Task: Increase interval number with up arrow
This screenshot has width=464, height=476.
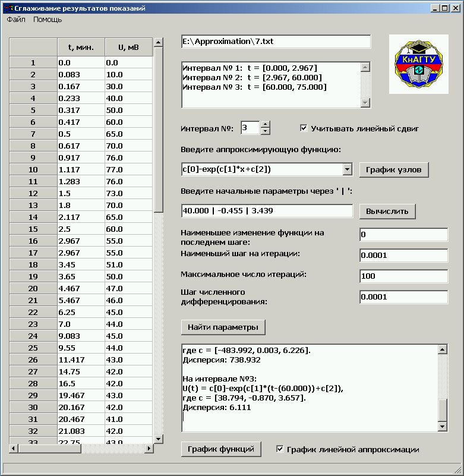Action: [x=265, y=124]
